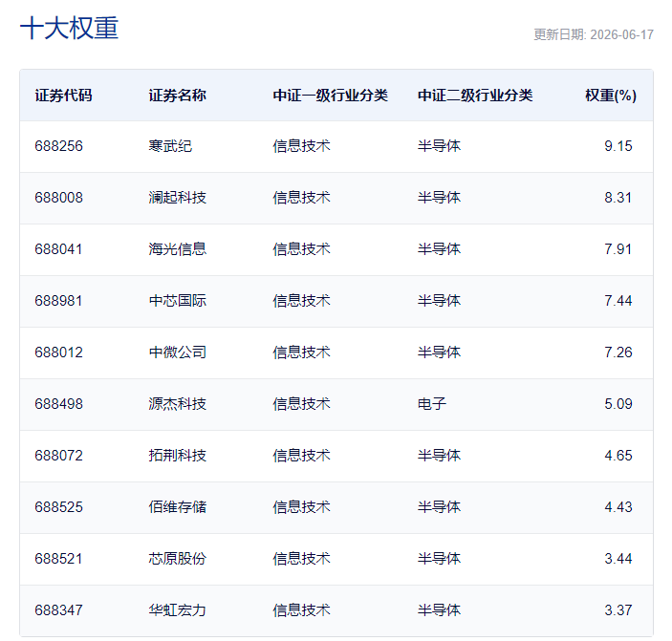The width and height of the screenshot is (672, 641).
Task: Click the 中证二级行业分类 column header
Action: click(x=475, y=96)
